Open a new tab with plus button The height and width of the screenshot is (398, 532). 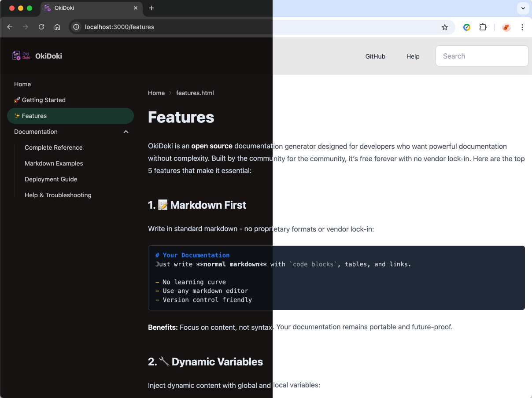tap(151, 8)
